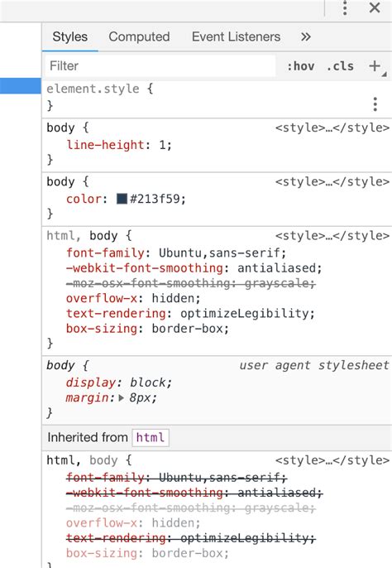Screen dimensions: 392x568
Task: Open the Event Listeners tab
Action: 236,36
